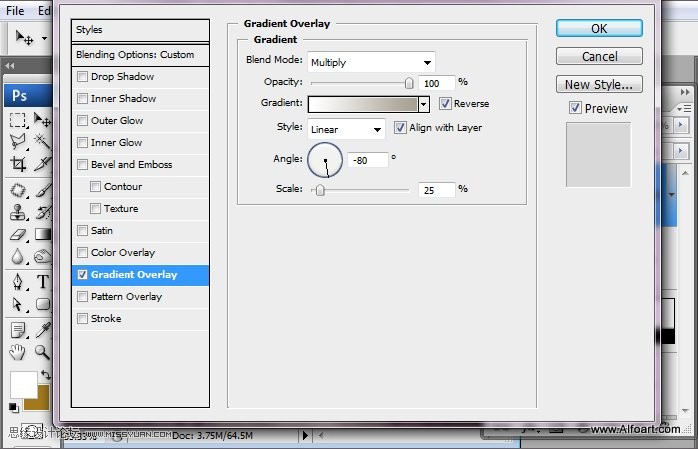698x449 pixels.
Task: Select the Eraser tool
Action: pos(17,234)
